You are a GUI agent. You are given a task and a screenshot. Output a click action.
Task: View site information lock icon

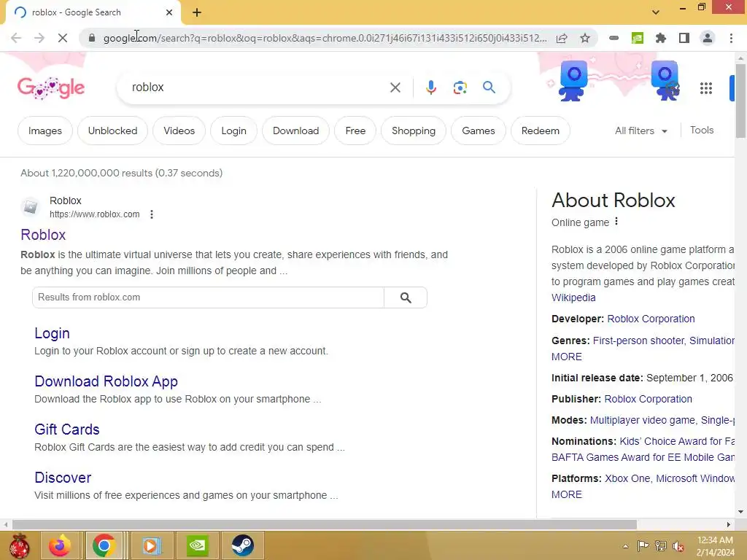[92, 38]
